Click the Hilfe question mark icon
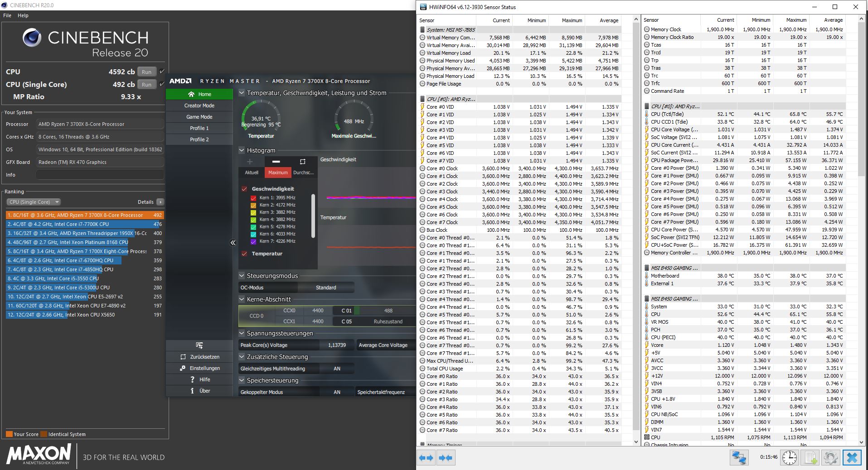Screen dimensions: 868x470 coord(193,379)
